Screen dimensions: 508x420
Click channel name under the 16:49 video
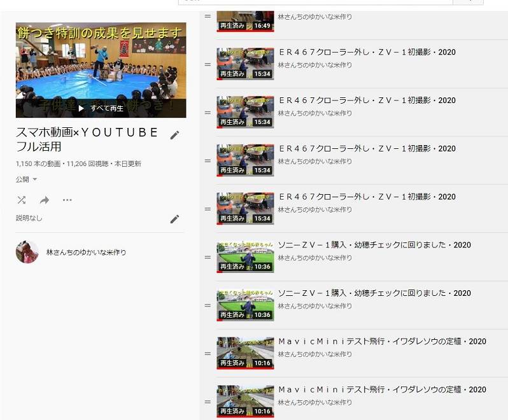coord(314,17)
